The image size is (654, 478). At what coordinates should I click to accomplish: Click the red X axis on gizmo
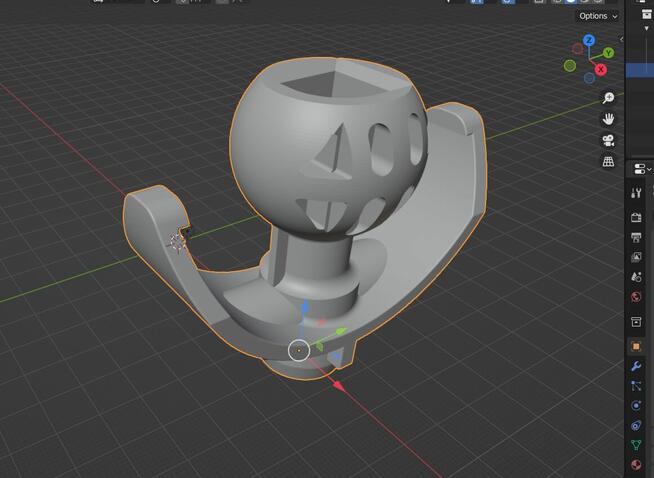pos(601,70)
